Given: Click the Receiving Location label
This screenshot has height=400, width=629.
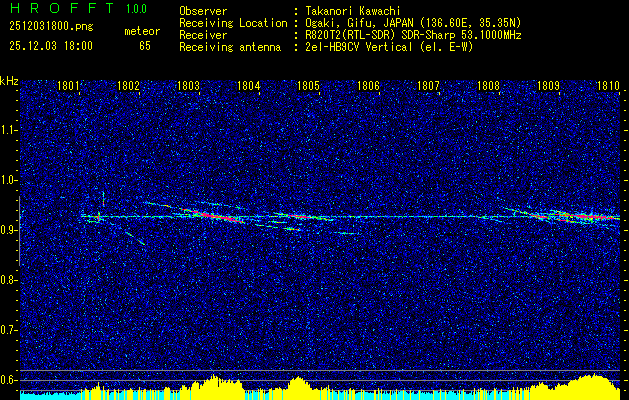Looking at the screenshot, I should [233, 23].
